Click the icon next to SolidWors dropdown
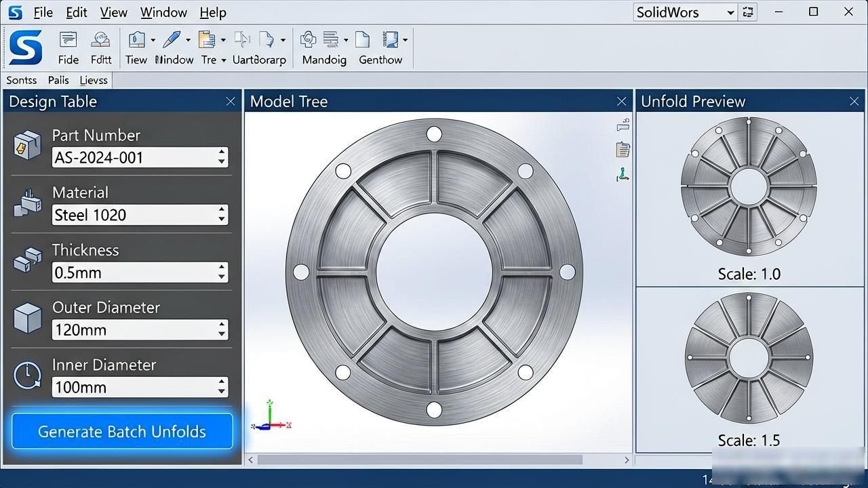 (x=748, y=12)
